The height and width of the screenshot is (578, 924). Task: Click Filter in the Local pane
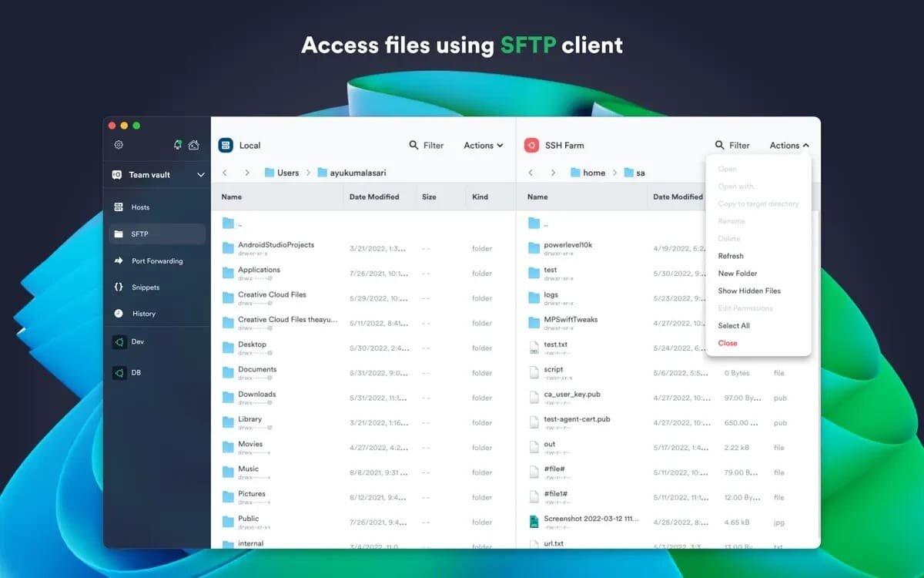pyautogui.click(x=427, y=145)
